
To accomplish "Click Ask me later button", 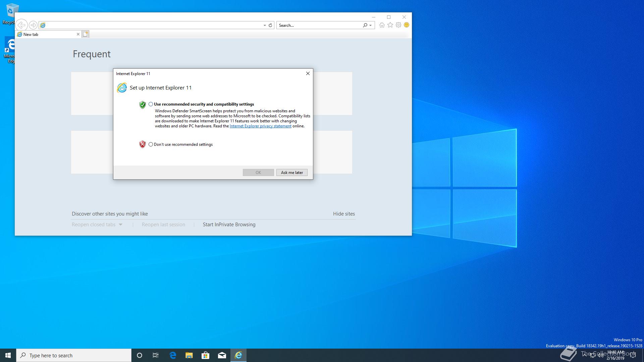I will 291,173.
